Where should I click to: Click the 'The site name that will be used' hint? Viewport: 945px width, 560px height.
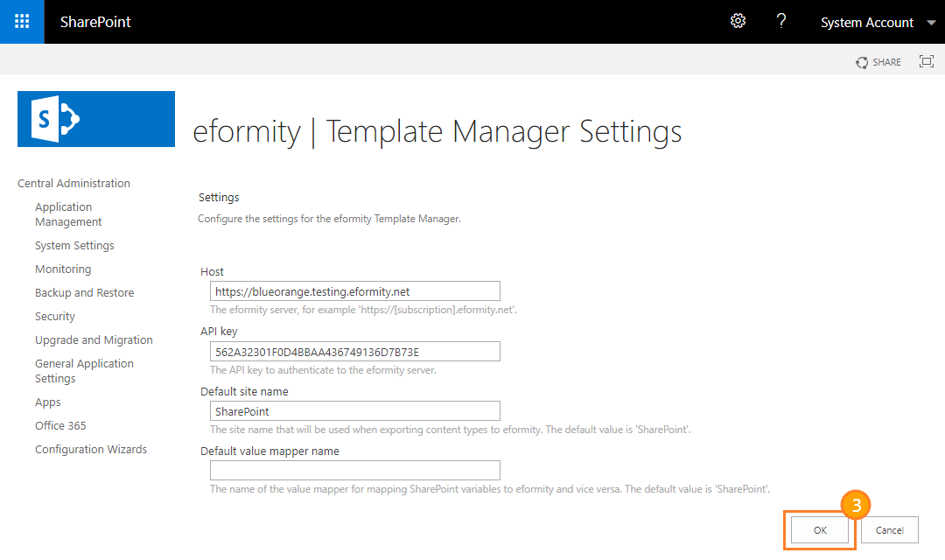451,430
